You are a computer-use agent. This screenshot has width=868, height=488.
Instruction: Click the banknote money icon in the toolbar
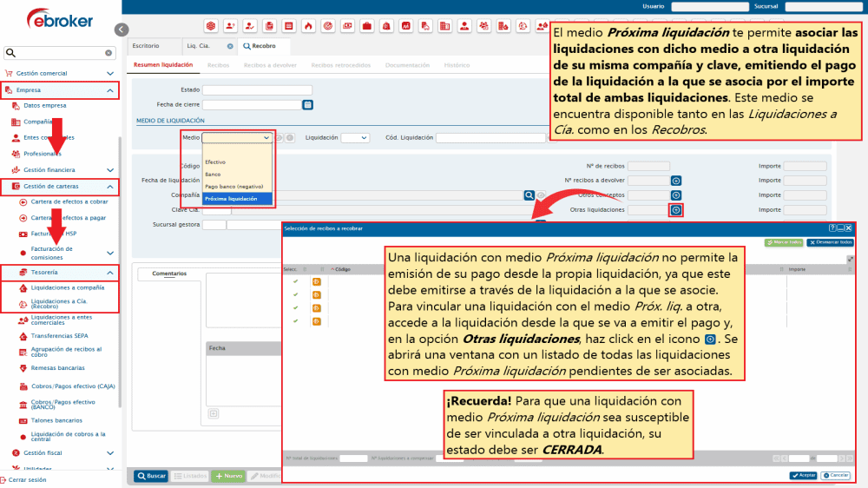[x=347, y=26]
